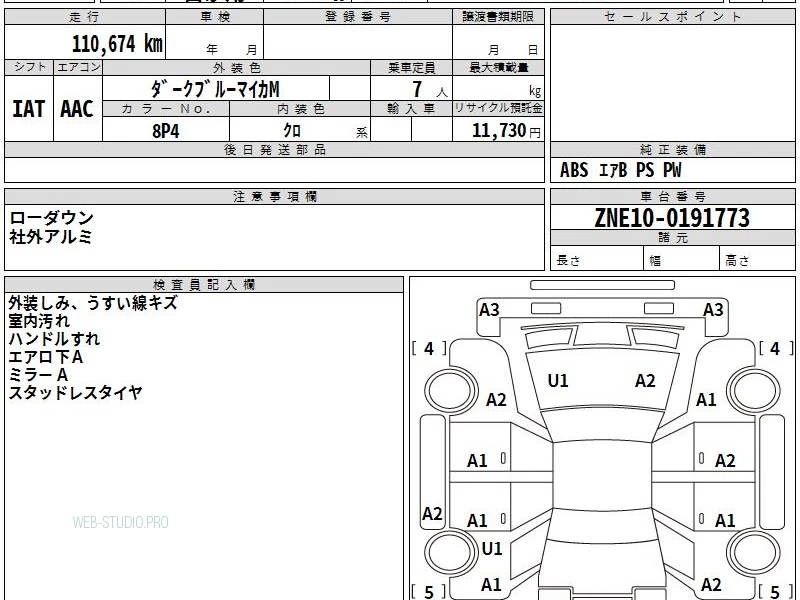Click A2 mark on right front door
This screenshot has height=600, width=800.
coord(725,461)
